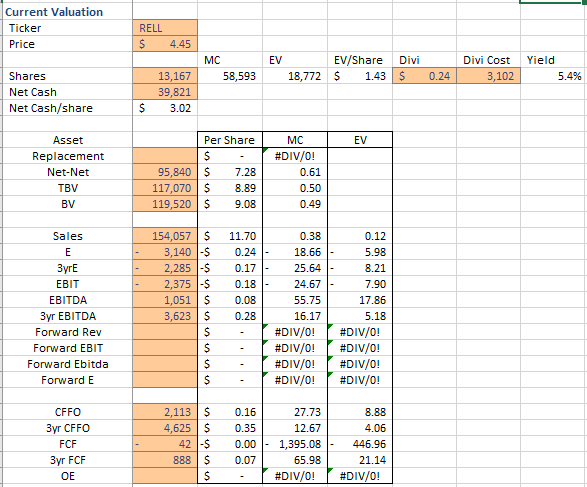Select the Net-Net row label
Screen dimensions: 587x487
pos(68,172)
